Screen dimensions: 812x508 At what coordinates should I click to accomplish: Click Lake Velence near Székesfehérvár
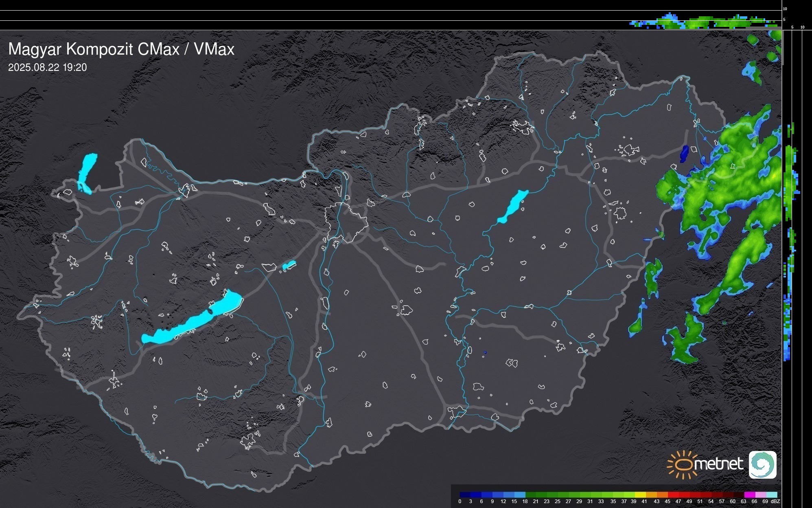[289, 265]
